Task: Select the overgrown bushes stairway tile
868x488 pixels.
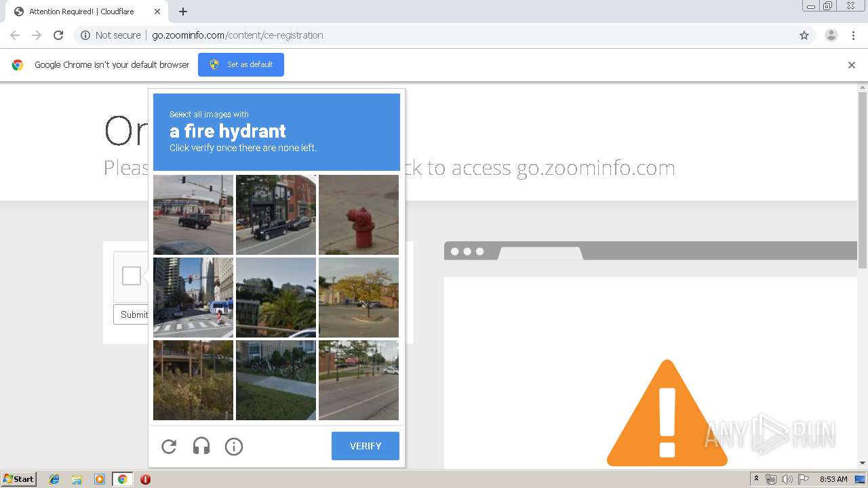Action: click(x=193, y=380)
